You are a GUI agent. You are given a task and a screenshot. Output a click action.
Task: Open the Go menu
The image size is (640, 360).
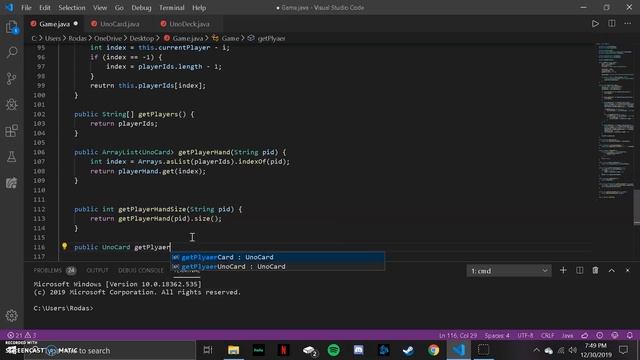pos(119,7)
